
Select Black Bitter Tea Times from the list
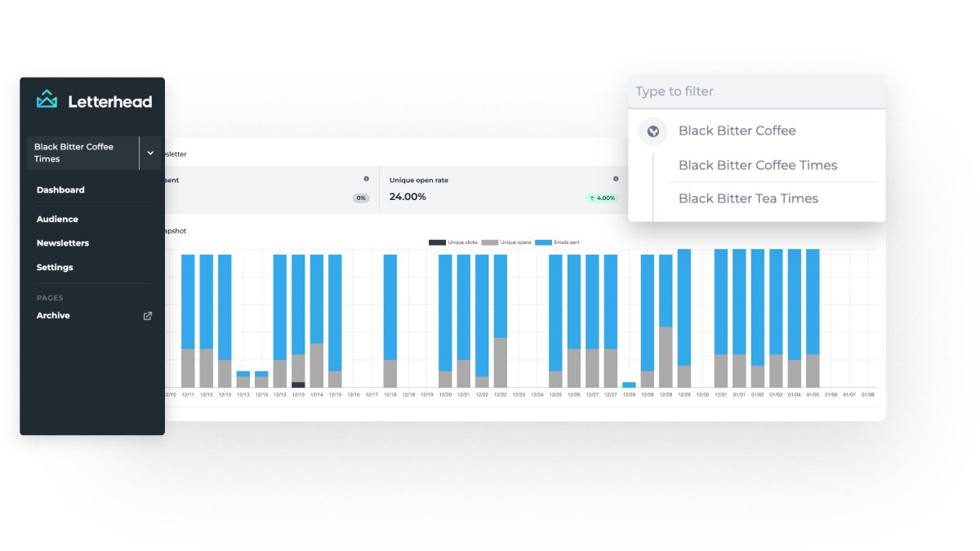coord(748,198)
